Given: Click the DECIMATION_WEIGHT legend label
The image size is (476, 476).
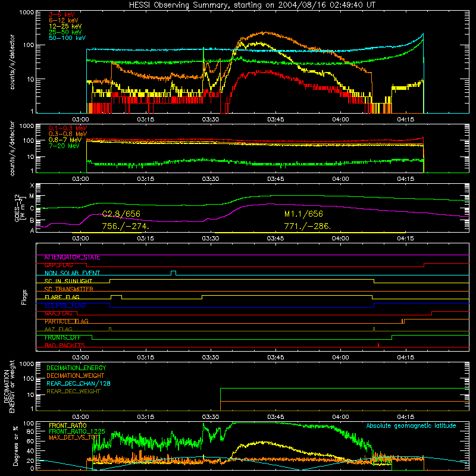Looking at the screenshot, I should pyautogui.click(x=76, y=376).
